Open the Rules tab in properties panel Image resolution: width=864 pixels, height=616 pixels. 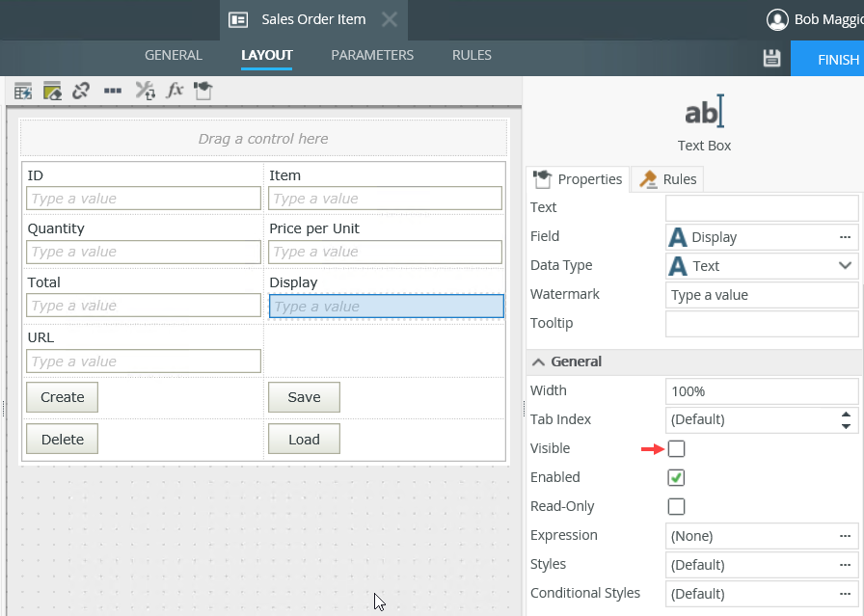tap(667, 179)
